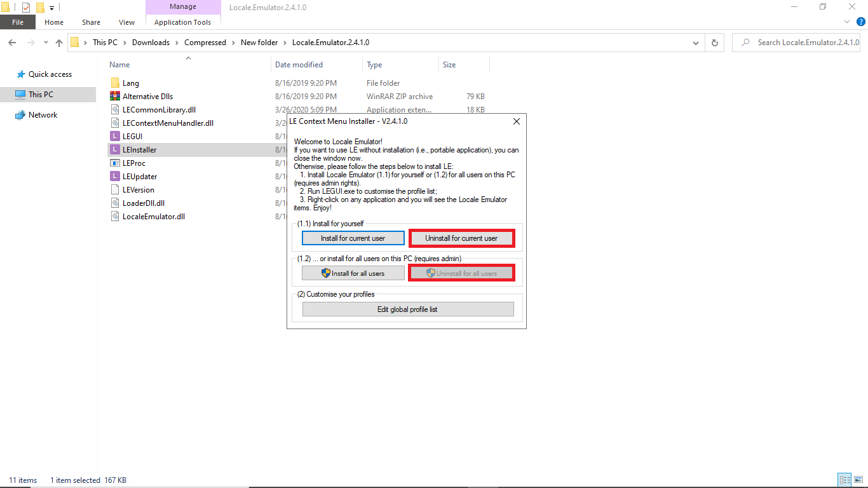Select the Alternative Dlls file name
Screen dimensions: 868x488
point(147,97)
